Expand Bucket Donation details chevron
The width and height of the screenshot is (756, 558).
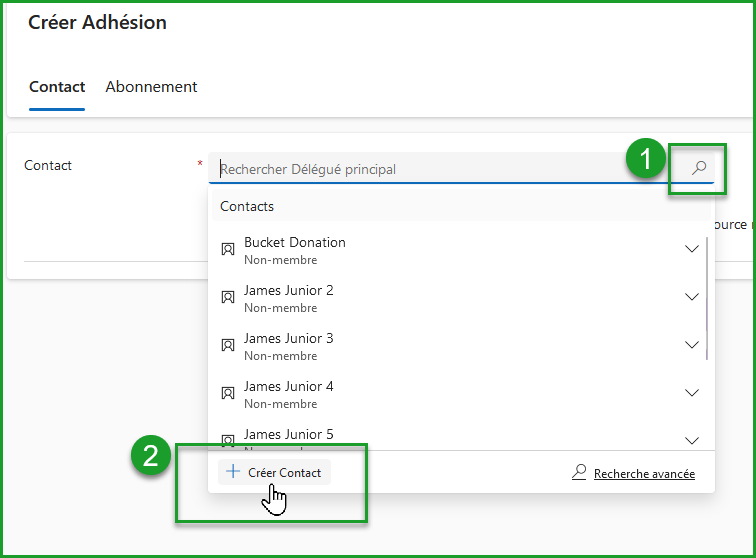691,249
